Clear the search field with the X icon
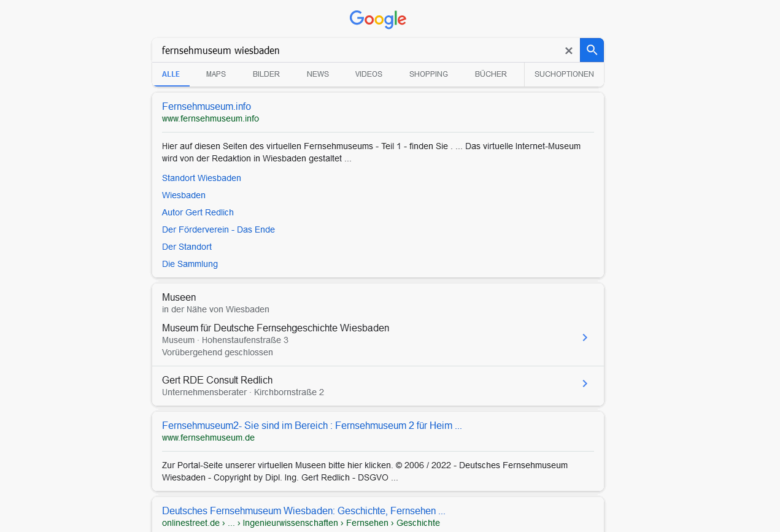Viewport: 780px width, 532px height. [569, 51]
